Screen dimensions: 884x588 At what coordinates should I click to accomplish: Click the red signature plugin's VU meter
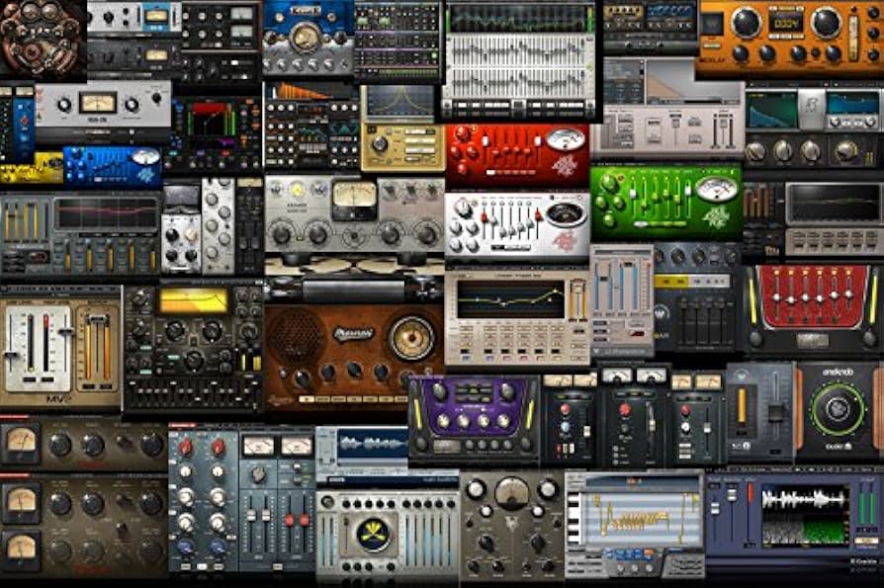click(566, 140)
